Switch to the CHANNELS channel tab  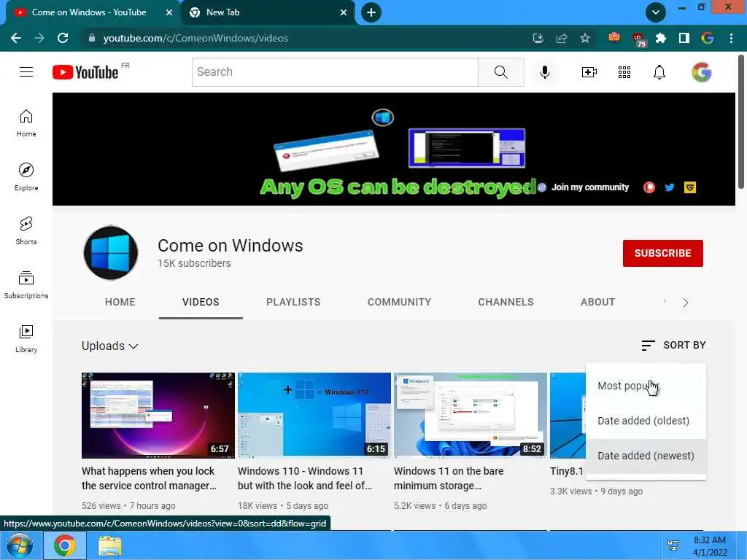click(x=506, y=302)
